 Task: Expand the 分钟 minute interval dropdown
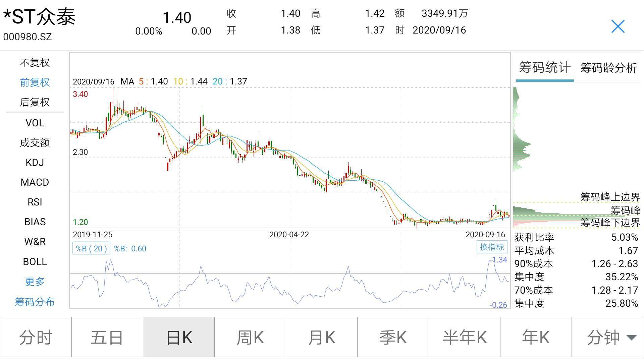point(608,337)
